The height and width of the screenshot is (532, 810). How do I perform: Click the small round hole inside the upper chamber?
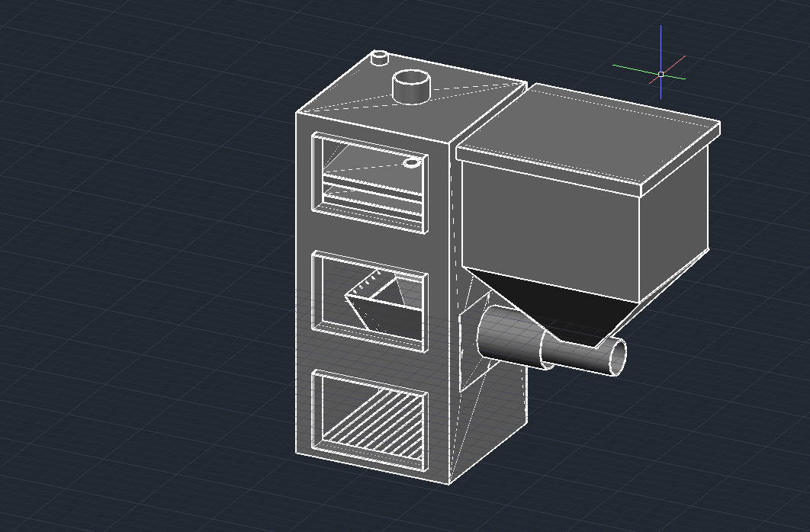point(411,163)
